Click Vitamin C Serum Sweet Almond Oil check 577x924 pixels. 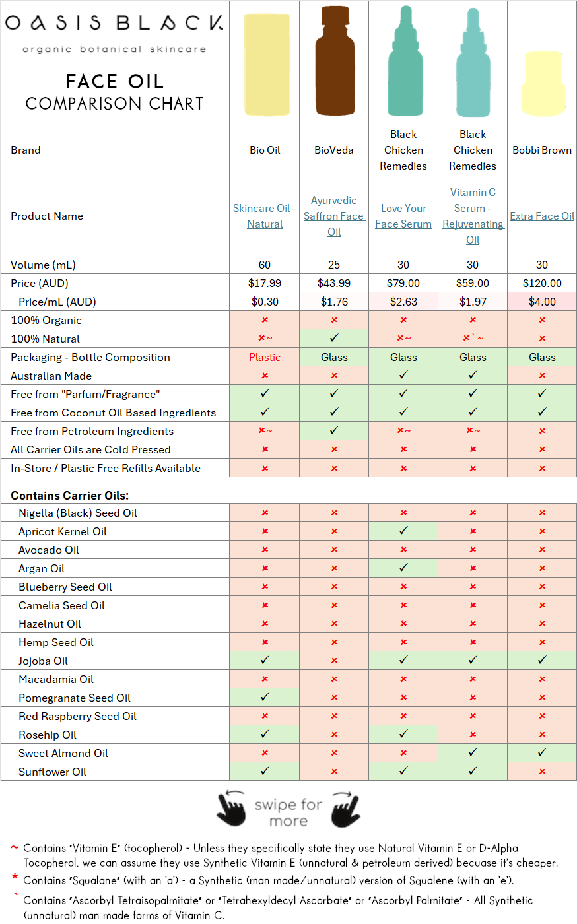point(473,752)
